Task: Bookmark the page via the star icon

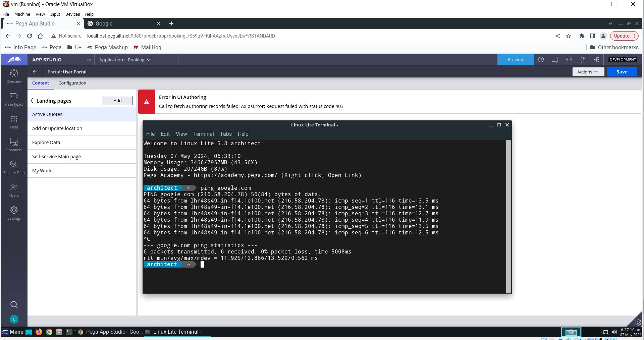Action: (568, 36)
